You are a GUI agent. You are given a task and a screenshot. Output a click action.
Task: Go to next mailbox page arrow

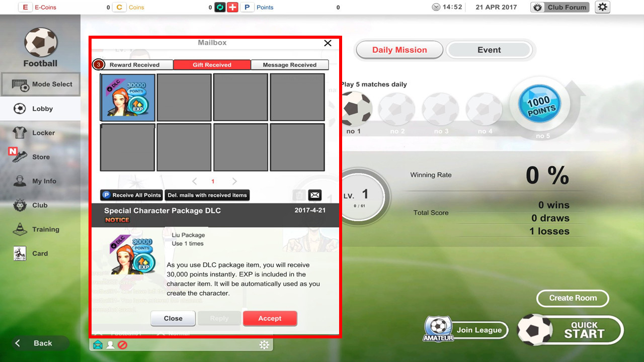[234, 182]
